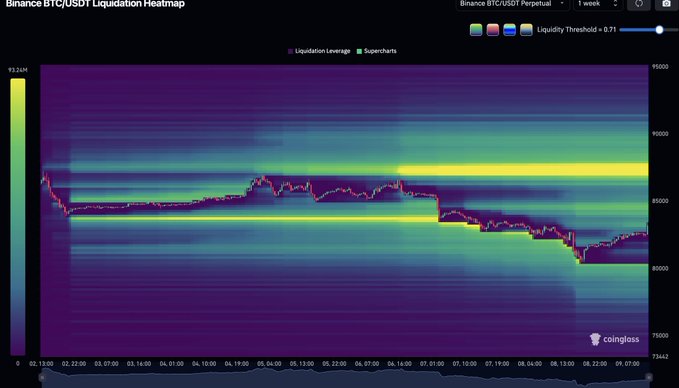Screen dimensions: 679x388
Task: Toggle the Liquidation Leverage legend series
Action: (319, 51)
